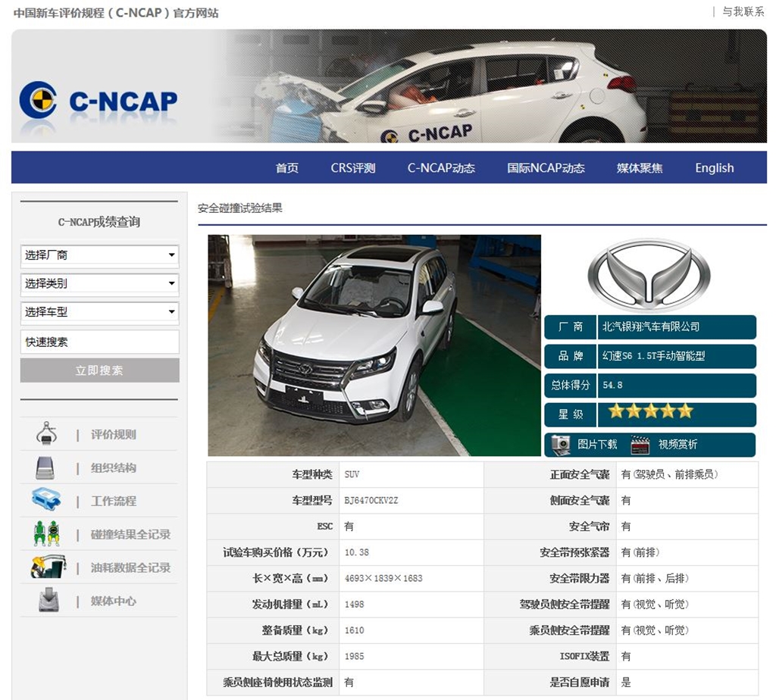Click the 视频赏析 link

[677, 444]
